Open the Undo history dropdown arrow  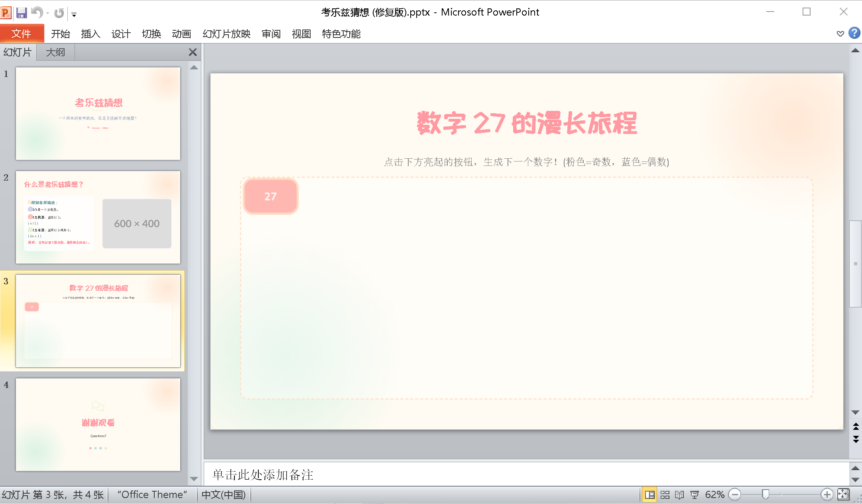[47, 14]
